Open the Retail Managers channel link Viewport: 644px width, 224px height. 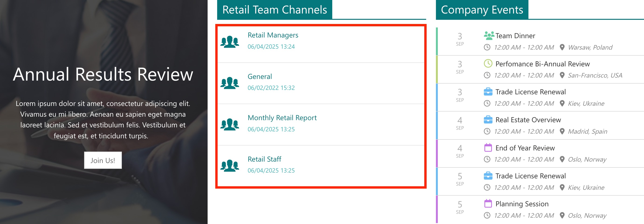273,35
